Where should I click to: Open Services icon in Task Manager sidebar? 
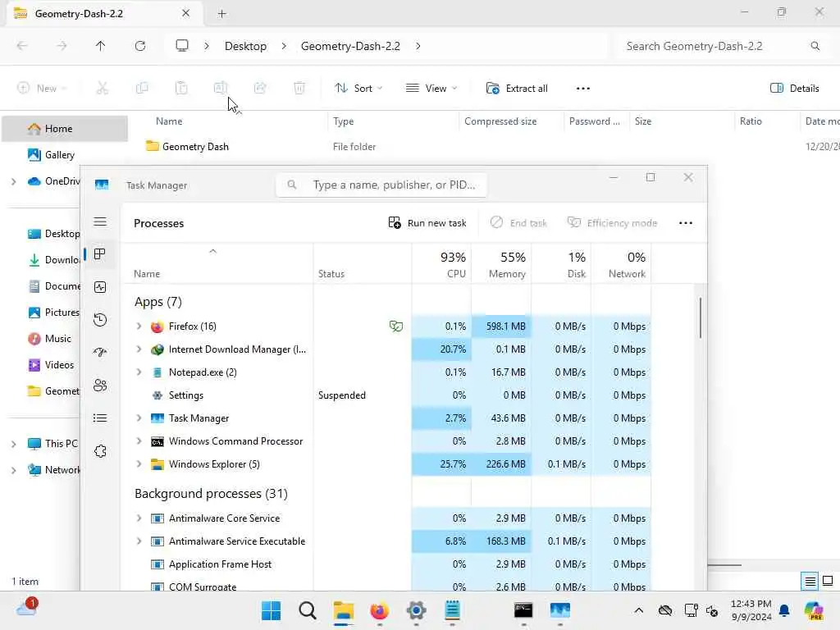[x=100, y=451]
